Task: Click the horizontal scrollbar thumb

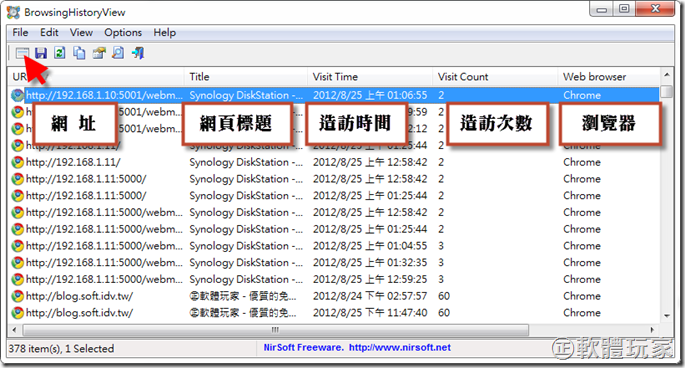Action: pyautogui.click(x=276, y=330)
